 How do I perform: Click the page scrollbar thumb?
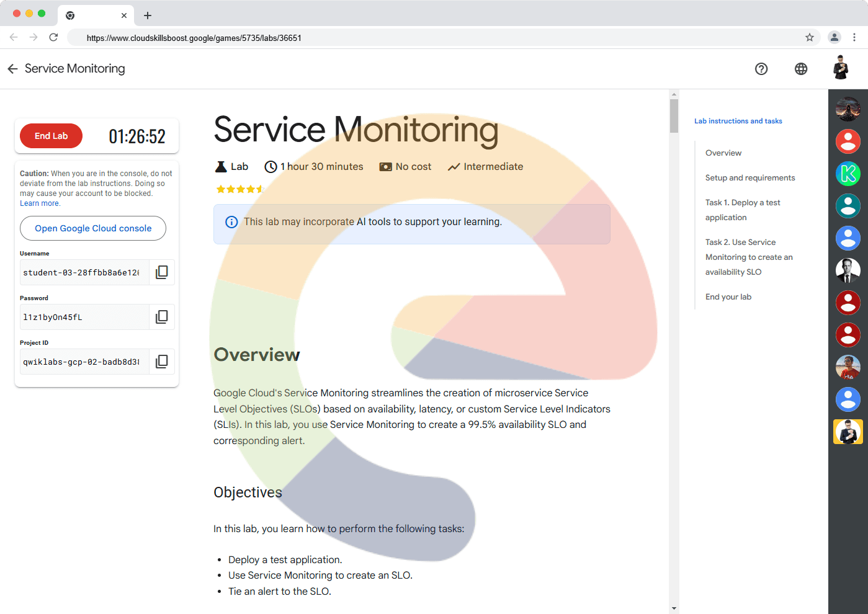click(x=674, y=116)
